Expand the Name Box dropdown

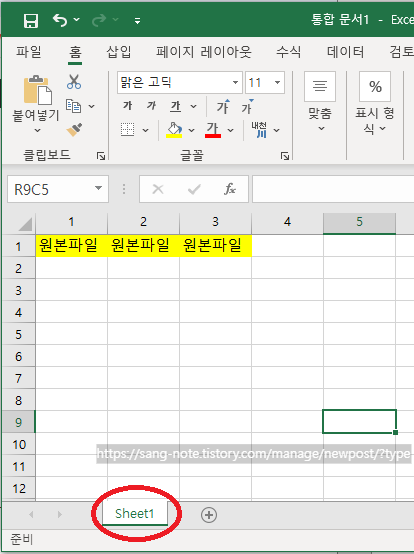tap(99, 188)
